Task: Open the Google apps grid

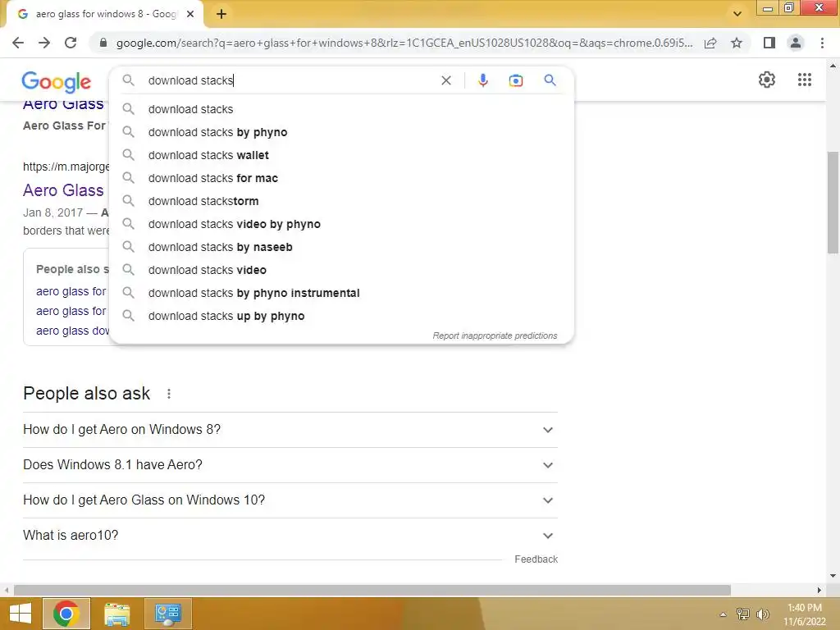Action: (805, 80)
